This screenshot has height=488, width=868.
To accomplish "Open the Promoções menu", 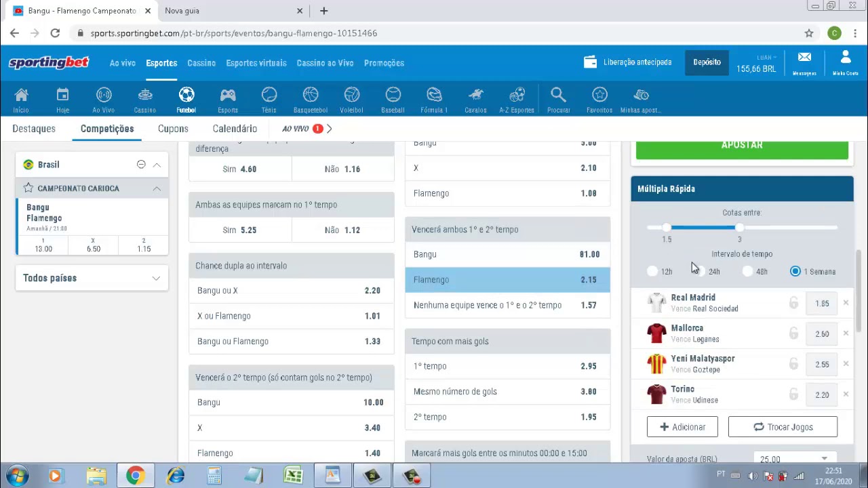I will 384,63.
